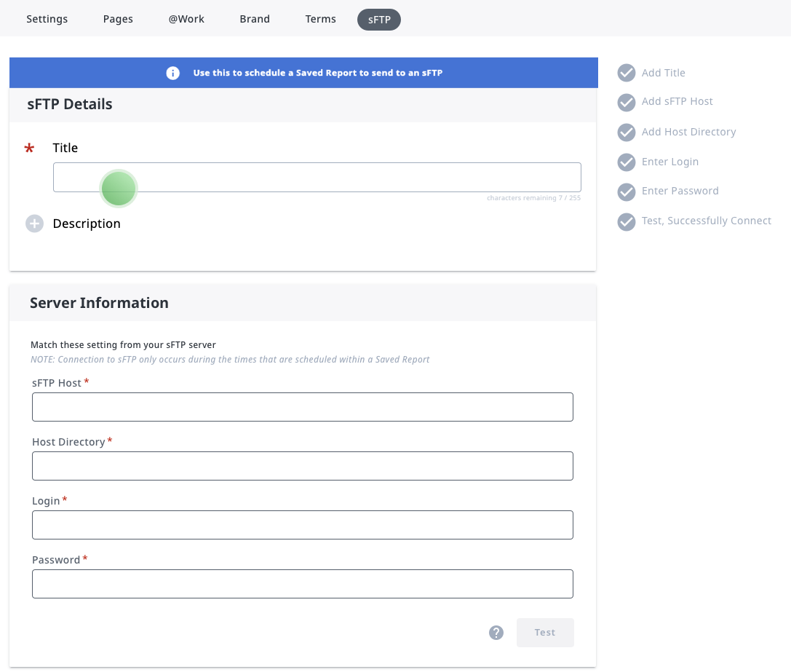Viewport: 791px width, 672px height.
Task: Click the Add Title checkmark icon
Action: pyautogui.click(x=627, y=73)
